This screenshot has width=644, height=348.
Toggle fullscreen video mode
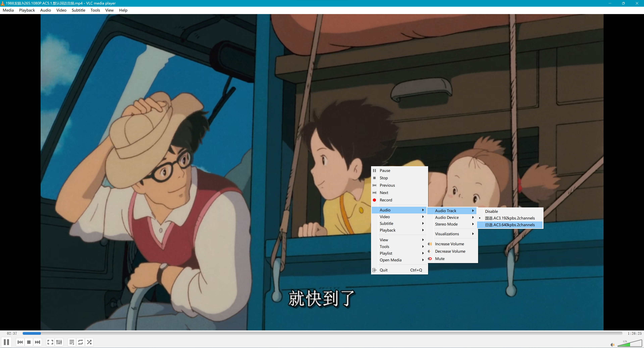pyautogui.click(x=50, y=342)
